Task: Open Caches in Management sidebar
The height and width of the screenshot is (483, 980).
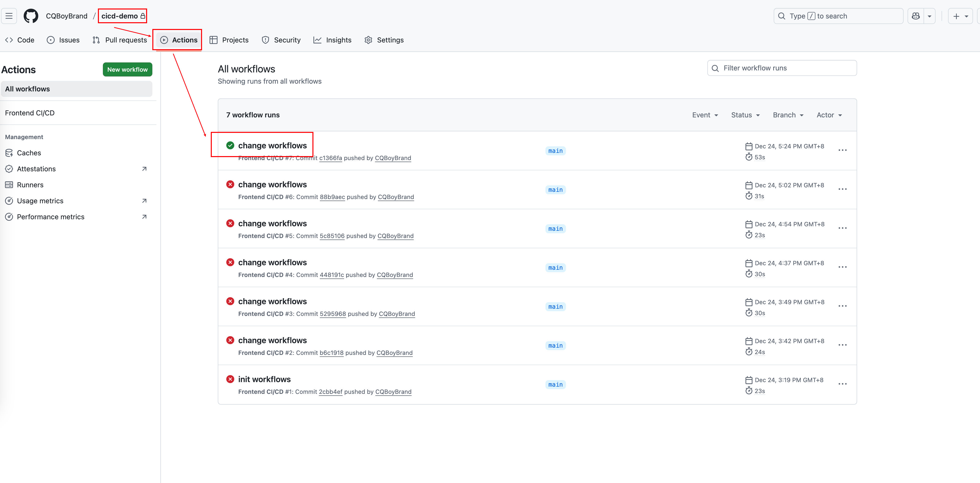Action: click(x=29, y=153)
